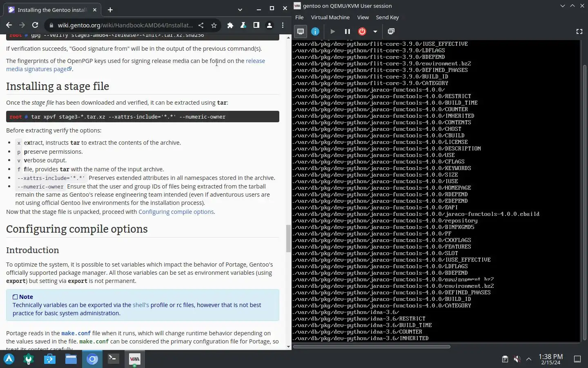
Task: Click the wiki page vertical scrollbar thumb
Action: pyautogui.click(x=288, y=238)
